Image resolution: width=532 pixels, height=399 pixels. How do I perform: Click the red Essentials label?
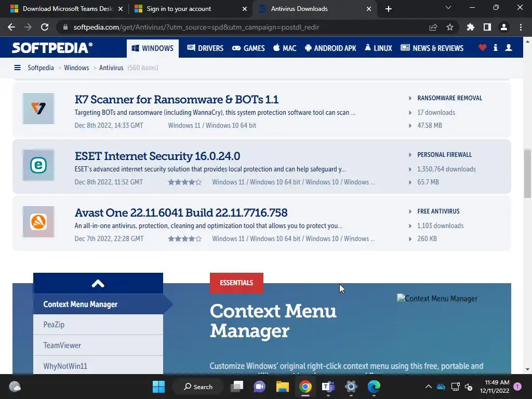236,283
